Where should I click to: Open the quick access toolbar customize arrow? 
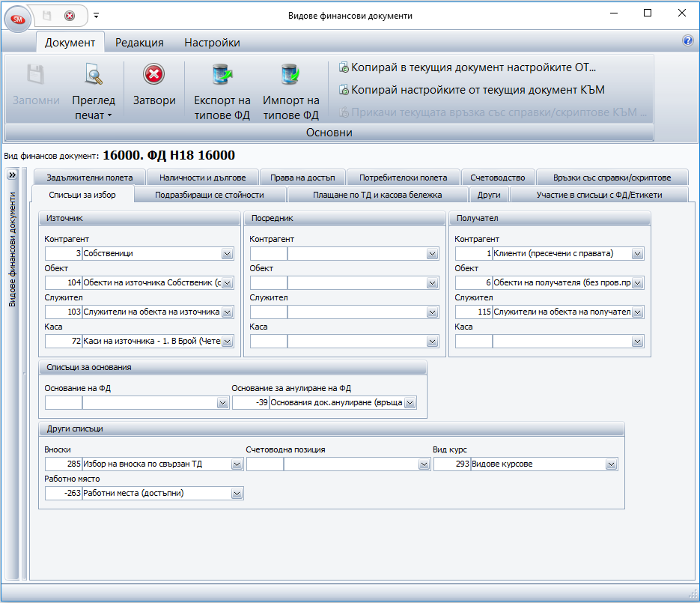[96, 16]
